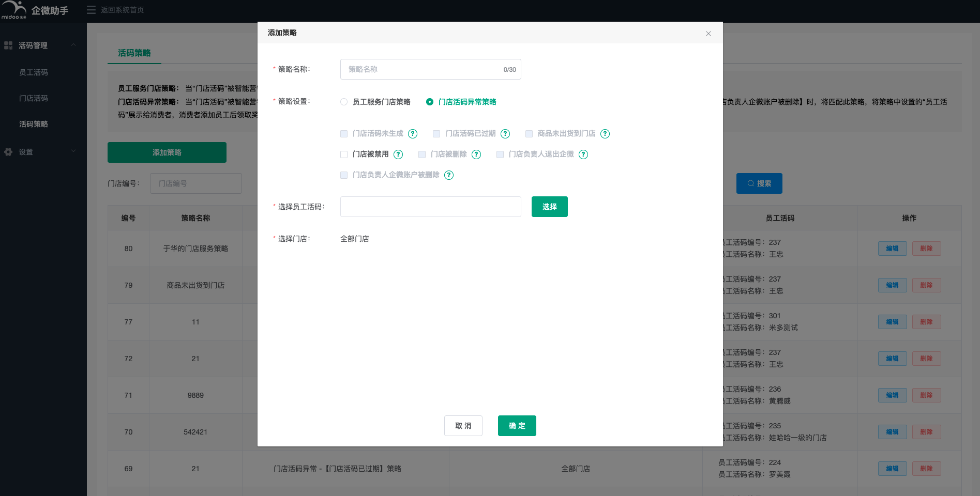Check the 商品未出货到门店 checkbox
The height and width of the screenshot is (496, 980).
click(x=529, y=134)
